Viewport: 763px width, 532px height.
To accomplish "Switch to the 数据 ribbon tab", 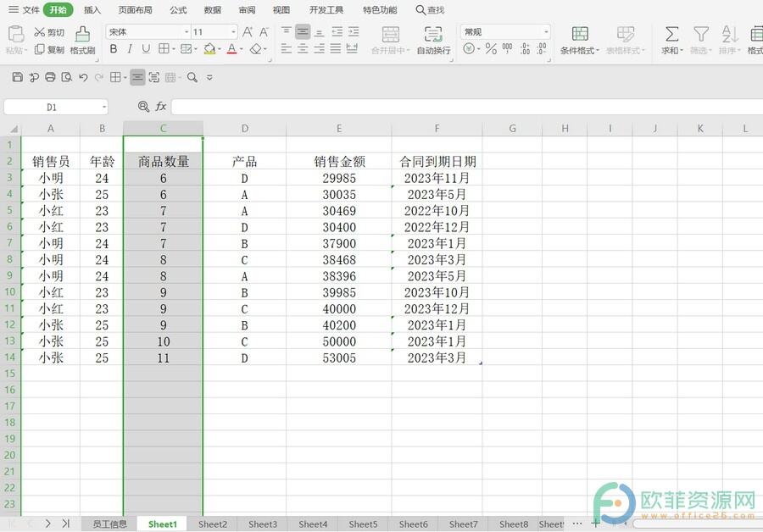I will tap(213, 9).
